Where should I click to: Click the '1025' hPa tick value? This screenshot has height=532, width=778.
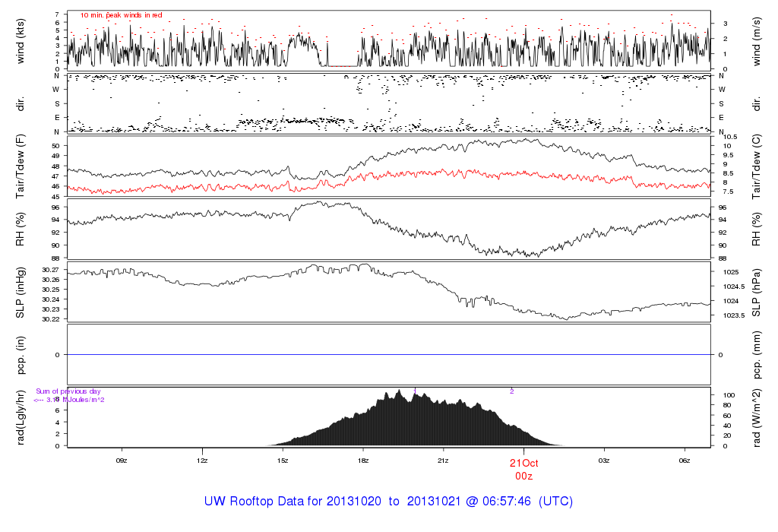click(731, 272)
